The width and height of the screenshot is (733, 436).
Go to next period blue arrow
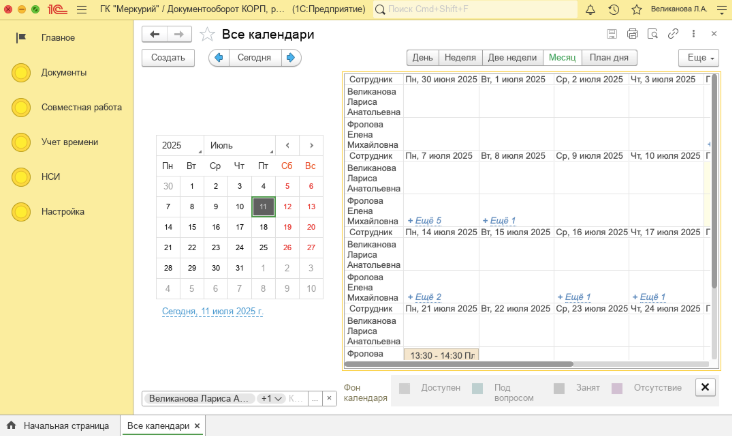coord(291,58)
